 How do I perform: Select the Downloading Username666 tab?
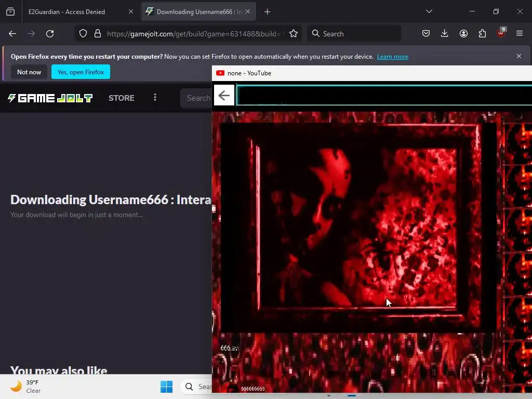pyautogui.click(x=198, y=12)
